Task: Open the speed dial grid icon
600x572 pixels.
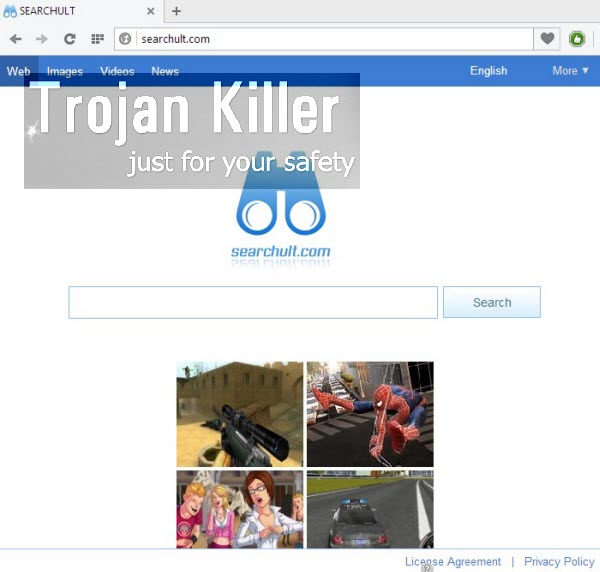Action: click(x=97, y=39)
